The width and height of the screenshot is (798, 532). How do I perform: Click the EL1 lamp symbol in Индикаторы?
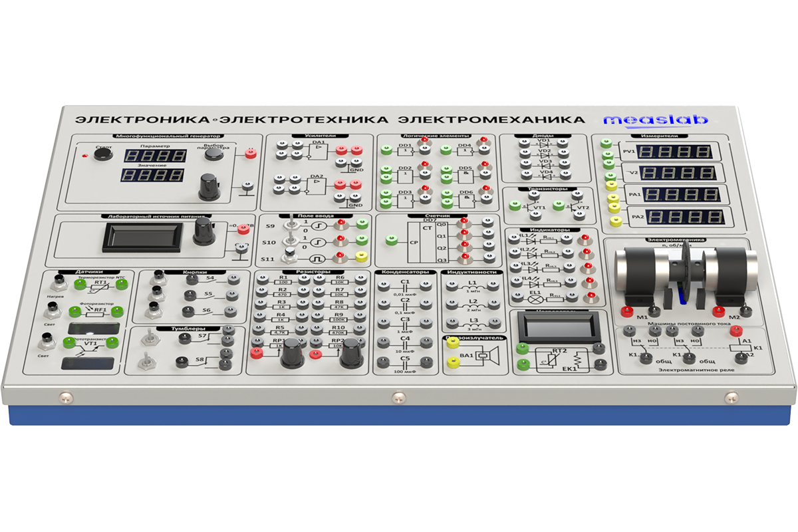533,299
